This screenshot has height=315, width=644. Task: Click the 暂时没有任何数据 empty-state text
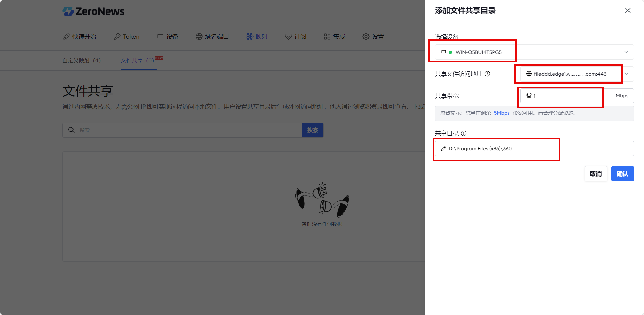click(322, 224)
